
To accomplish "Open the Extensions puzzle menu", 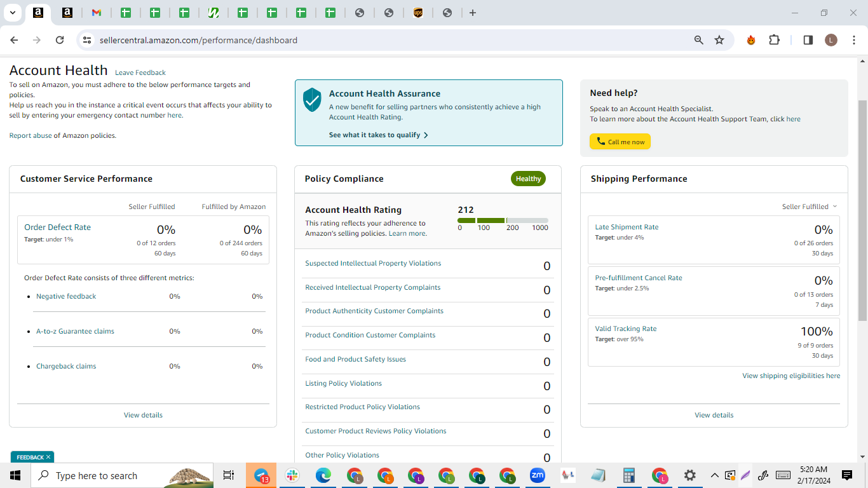I will click(x=774, y=40).
